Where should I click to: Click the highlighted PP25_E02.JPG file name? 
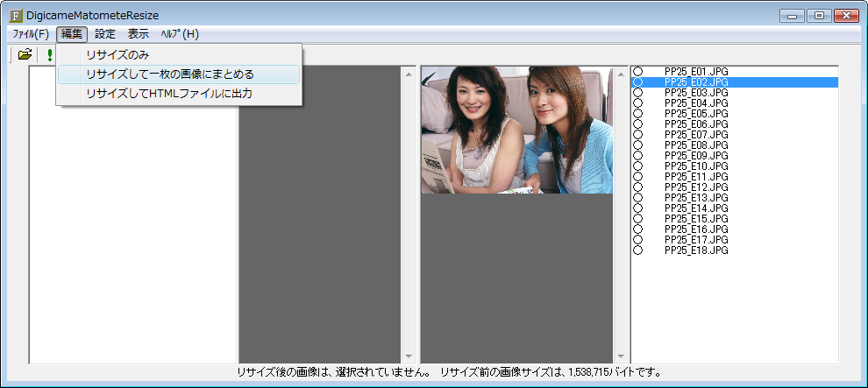(696, 81)
